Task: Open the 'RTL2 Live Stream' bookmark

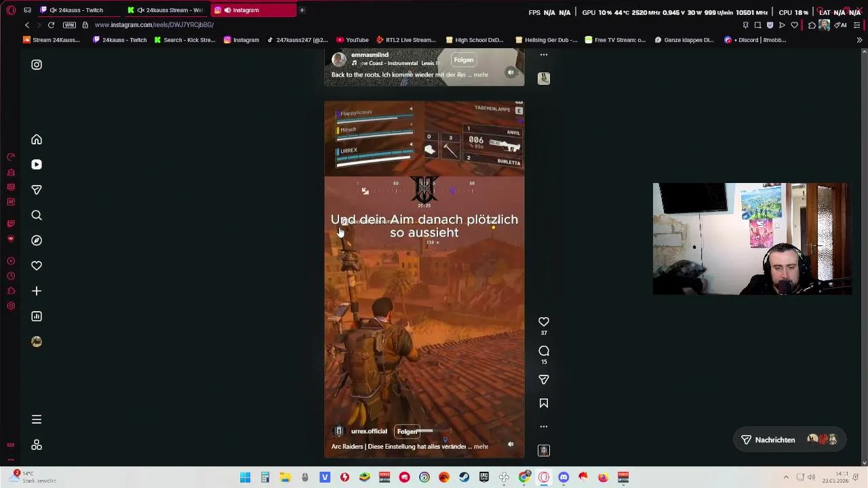Action: (x=406, y=40)
